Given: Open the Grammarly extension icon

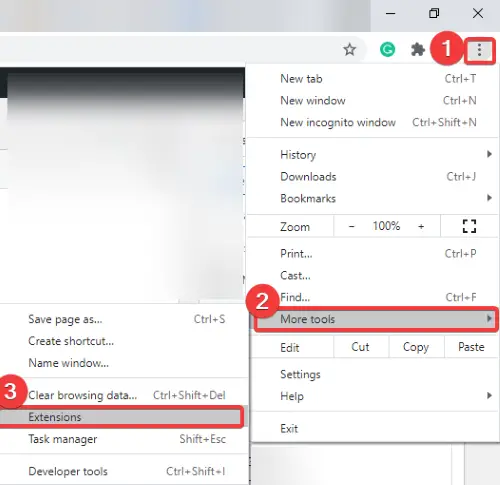Looking at the screenshot, I should coord(387,50).
